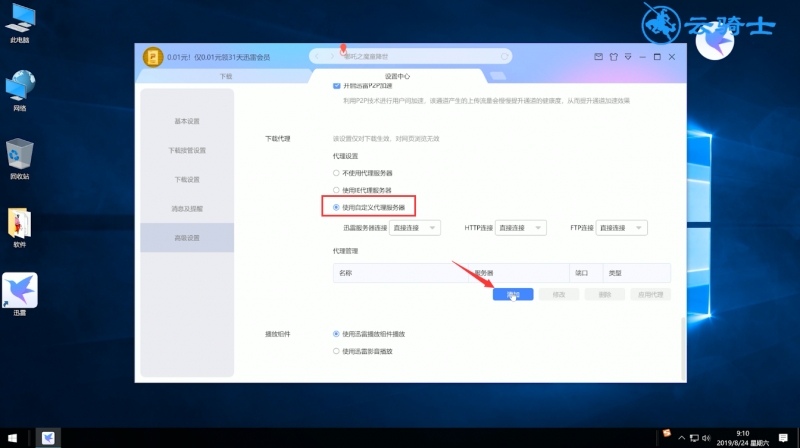Open the 此电脑 desktop icon
The image size is (800, 448).
coord(20,24)
